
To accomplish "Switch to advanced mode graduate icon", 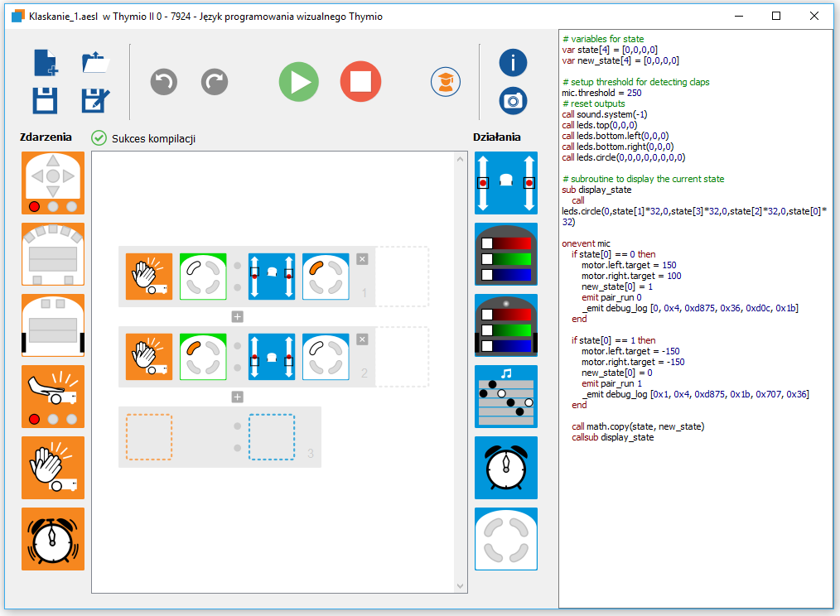I will click(445, 82).
